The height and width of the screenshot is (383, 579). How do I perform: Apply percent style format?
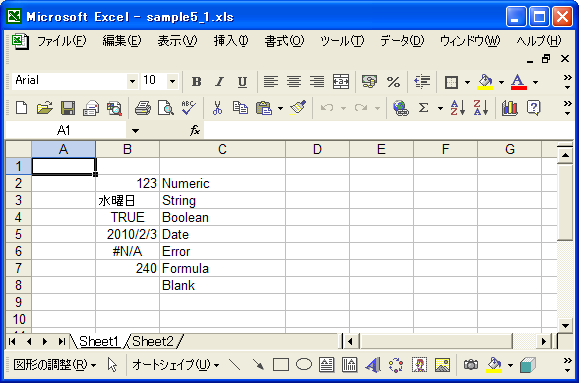coord(393,82)
